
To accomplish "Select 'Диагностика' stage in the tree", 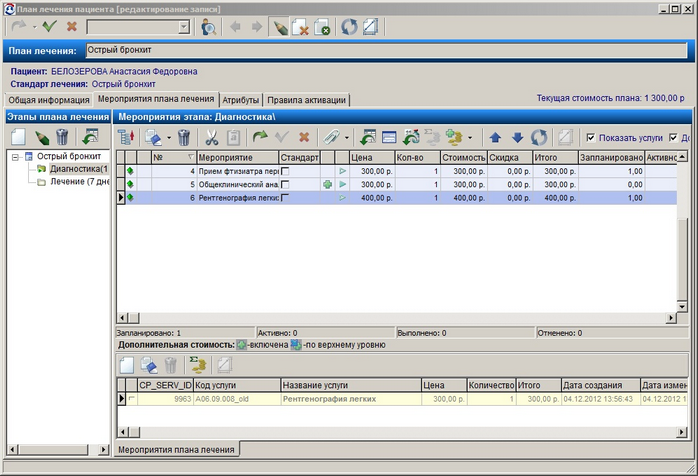I will [x=78, y=169].
